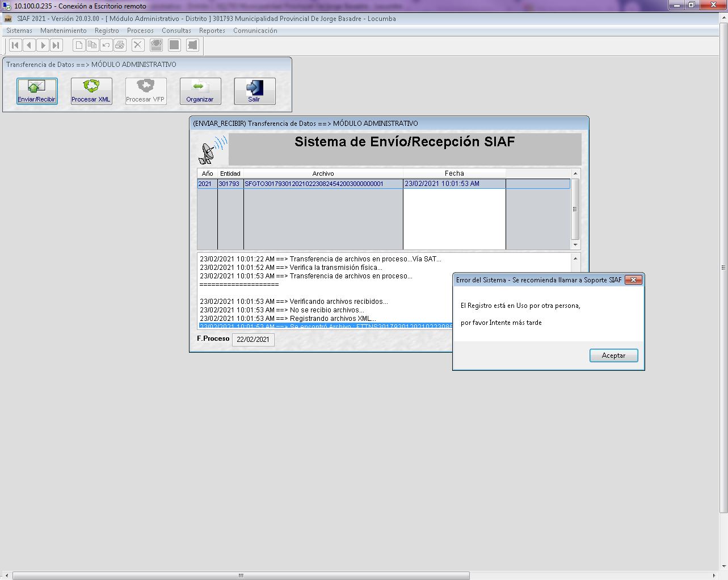This screenshot has width=728, height=580.
Task: Click the delete X toolbar icon
Action: coord(138,45)
